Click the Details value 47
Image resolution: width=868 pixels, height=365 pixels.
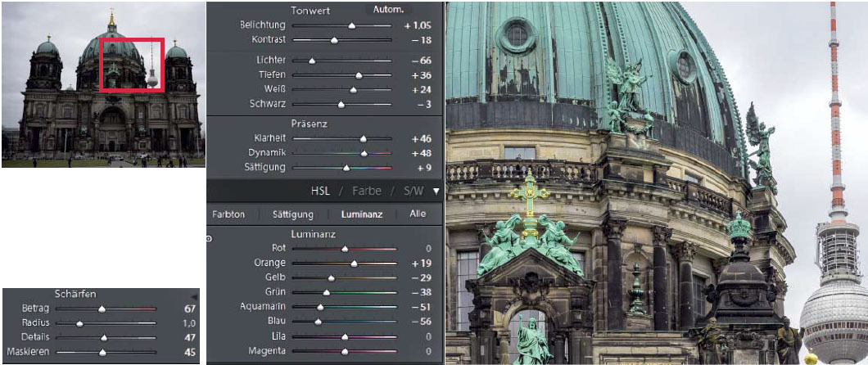[x=190, y=337]
